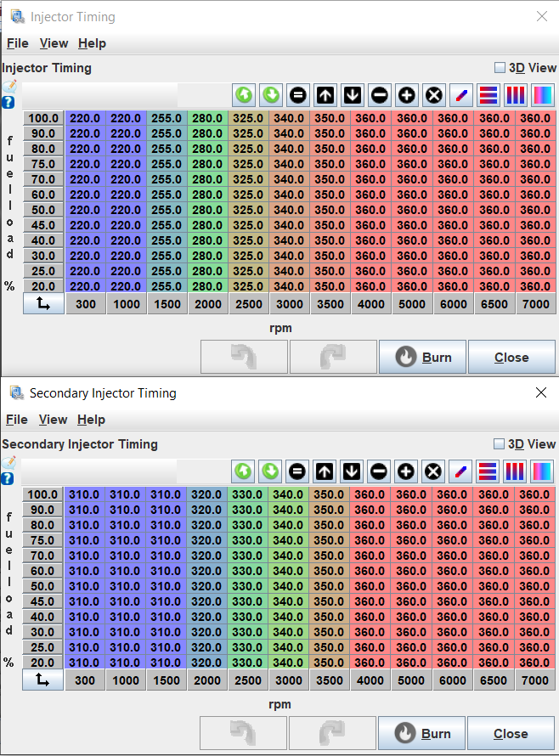Open View menu in Secondary Injector Timing window
Viewport: 559px width, 756px height.
click(x=53, y=420)
